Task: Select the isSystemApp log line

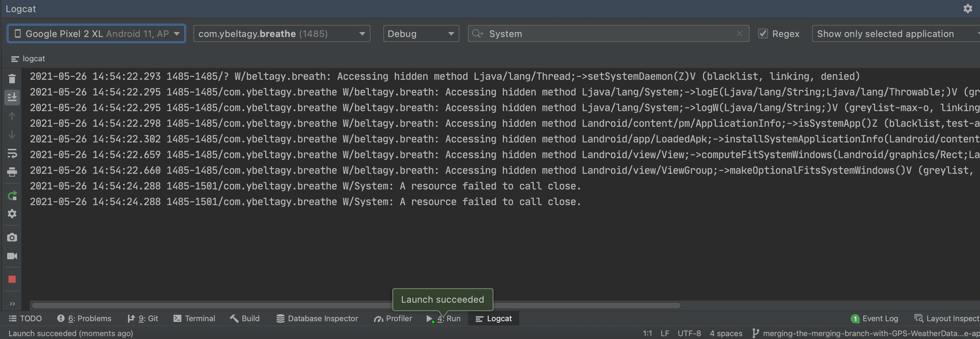Action: click(x=505, y=123)
